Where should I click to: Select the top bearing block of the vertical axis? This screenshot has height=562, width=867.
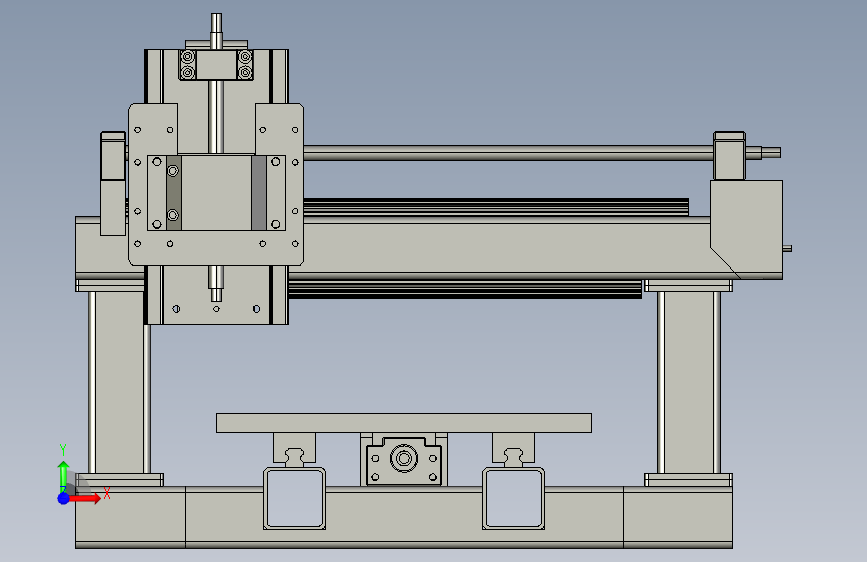coord(216,64)
